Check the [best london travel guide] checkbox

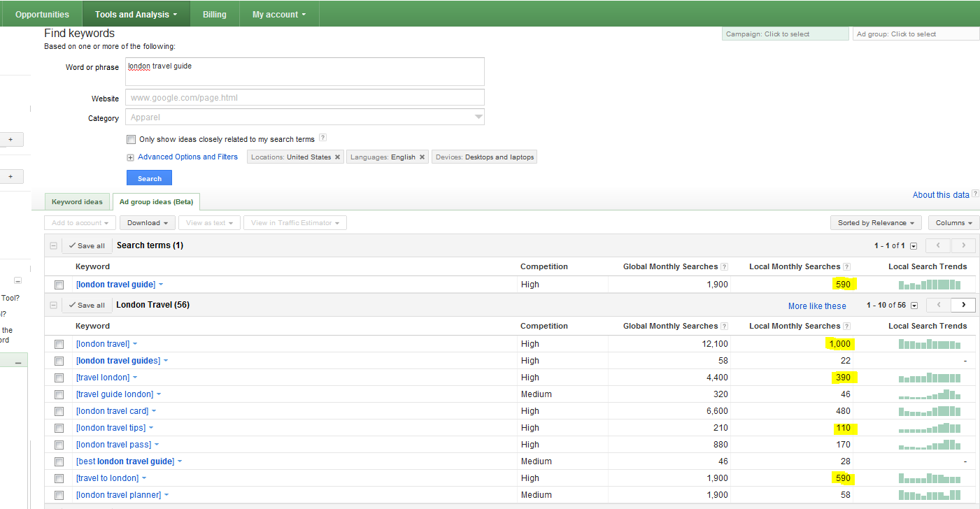(x=59, y=462)
